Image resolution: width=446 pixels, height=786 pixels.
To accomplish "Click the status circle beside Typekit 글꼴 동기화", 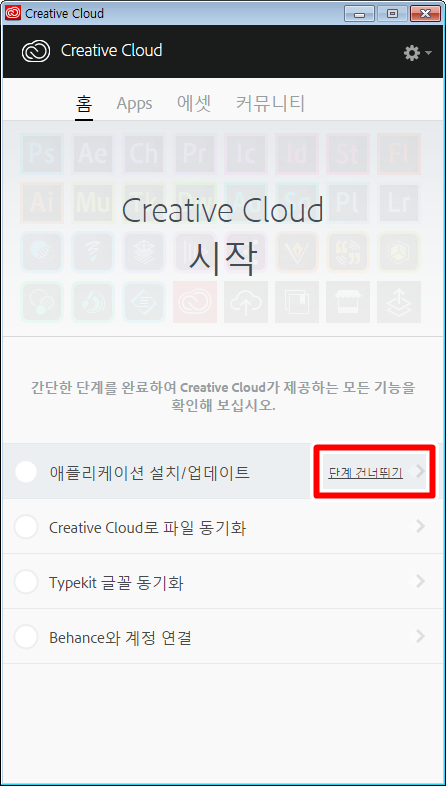I will (x=26, y=582).
